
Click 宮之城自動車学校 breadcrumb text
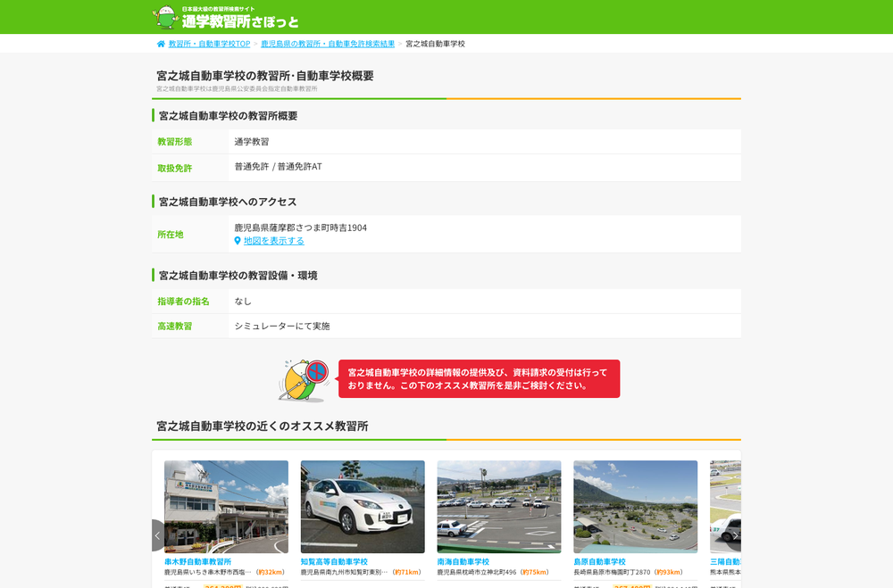(435, 44)
